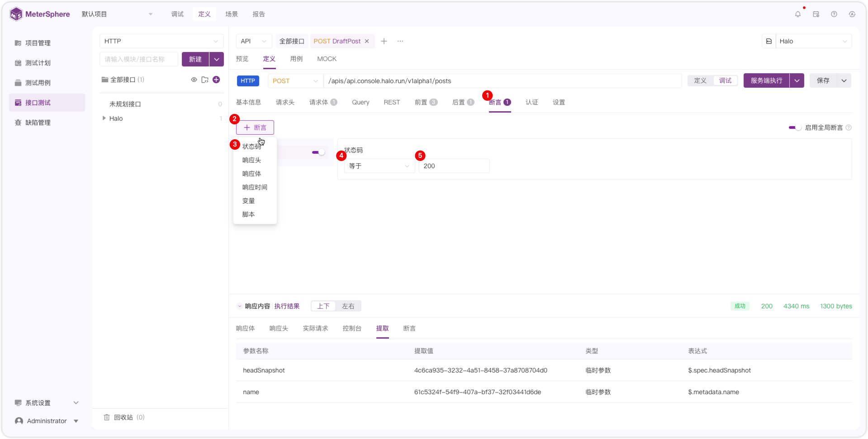Select 上下 response layout
The height and width of the screenshot is (439, 868).
[x=323, y=306]
